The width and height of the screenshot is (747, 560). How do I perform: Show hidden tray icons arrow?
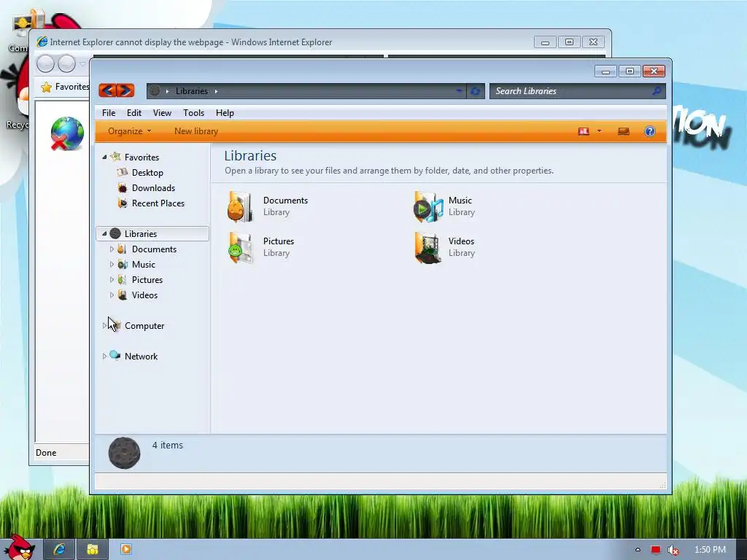click(638, 550)
